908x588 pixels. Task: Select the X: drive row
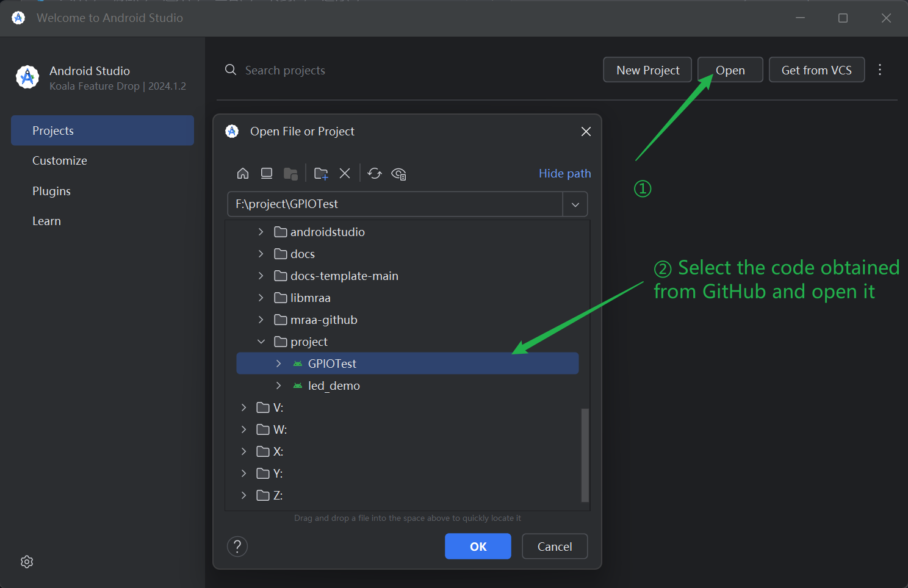point(408,451)
